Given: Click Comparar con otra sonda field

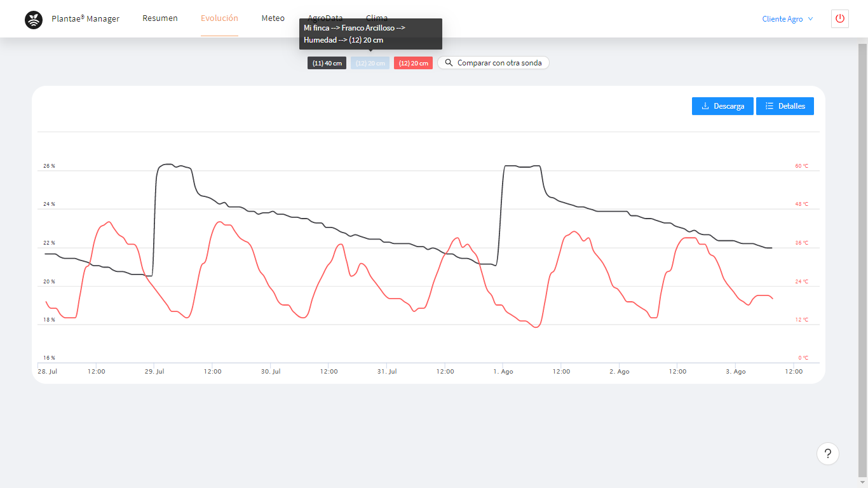Looking at the screenshot, I should pos(493,63).
